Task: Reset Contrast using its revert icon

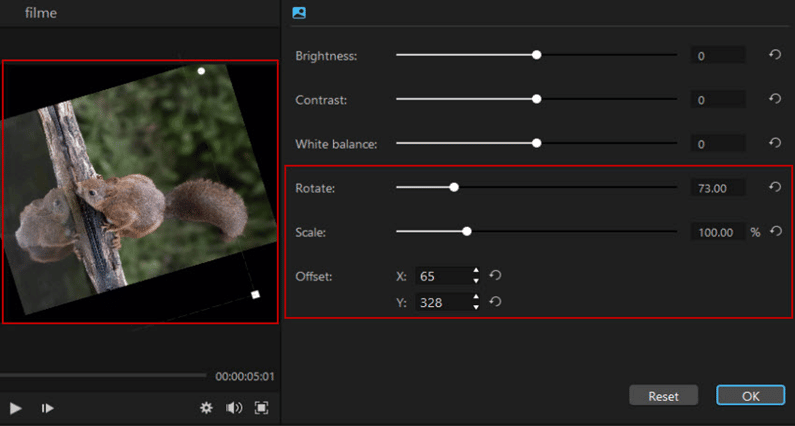Action: 774,99
